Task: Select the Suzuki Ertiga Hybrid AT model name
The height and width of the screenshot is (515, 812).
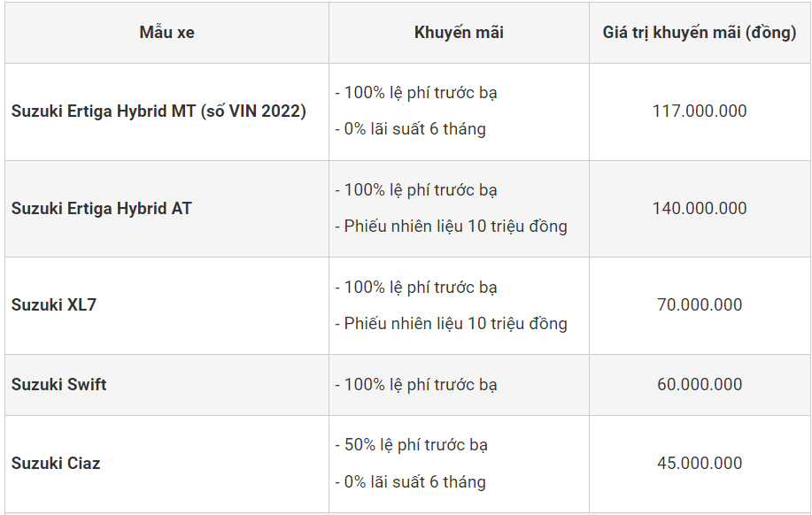Action: pos(102,209)
